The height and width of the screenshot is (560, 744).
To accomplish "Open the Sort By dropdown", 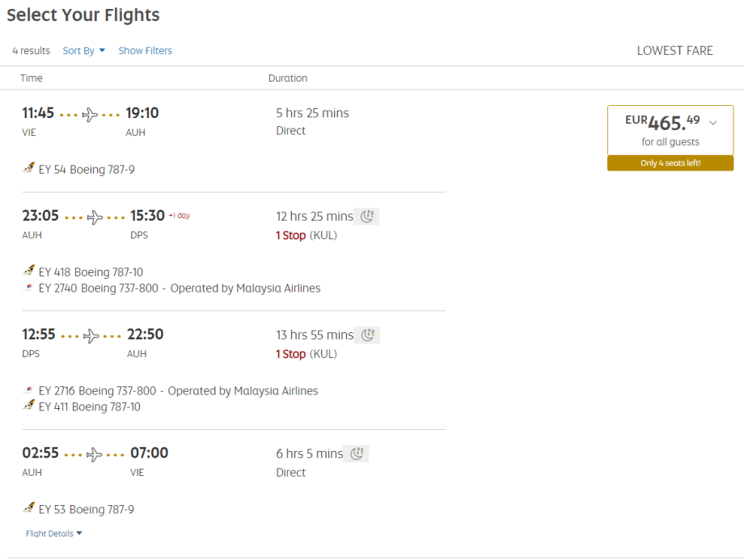I will click(x=84, y=51).
